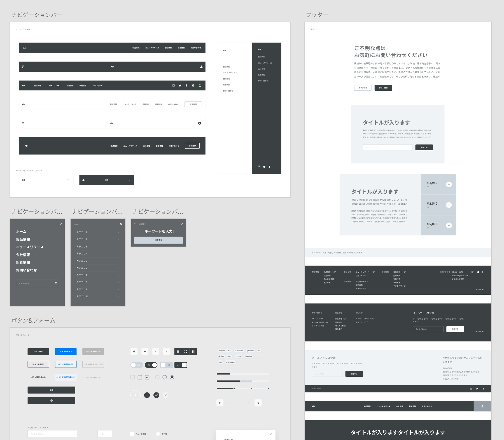Open ホーム in the dark menu panel
The image size is (504, 440).
pos(21,232)
